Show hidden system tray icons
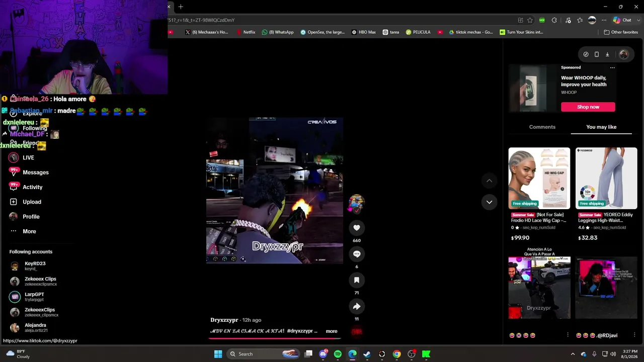 [573, 354]
